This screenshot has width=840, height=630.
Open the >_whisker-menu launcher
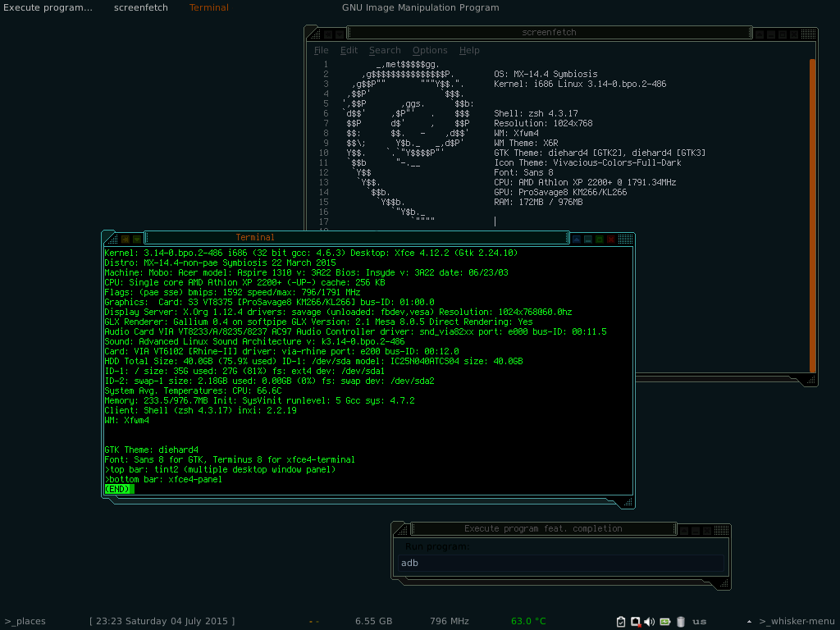point(797,622)
